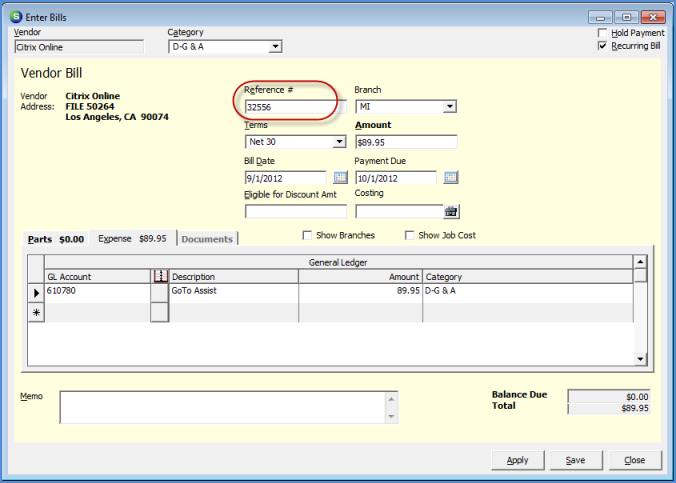The height and width of the screenshot is (483, 676).
Task: Close the window with the red X
Action: (x=653, y=17)
